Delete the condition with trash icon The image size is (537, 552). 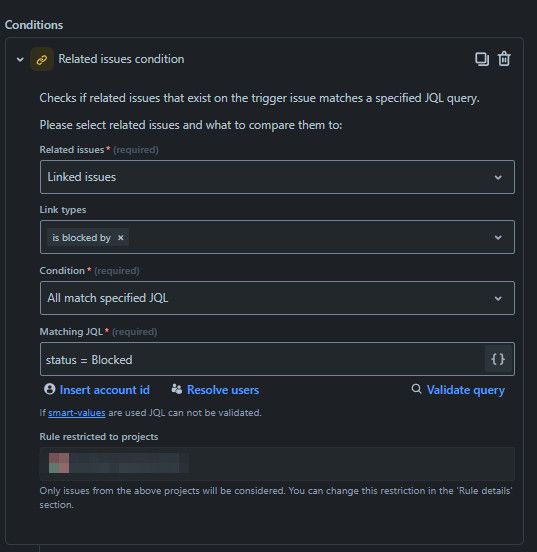[x=504, y=59]
